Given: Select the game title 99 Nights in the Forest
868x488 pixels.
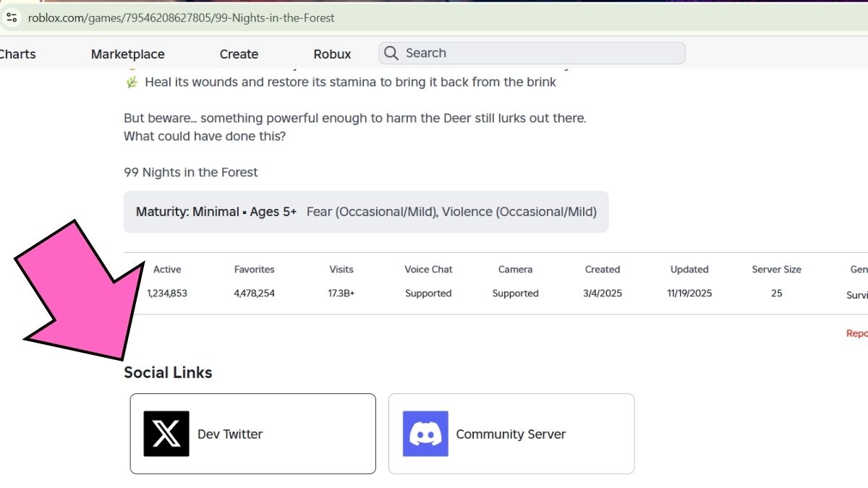Looking at the screenshot, I should point(190,172).
